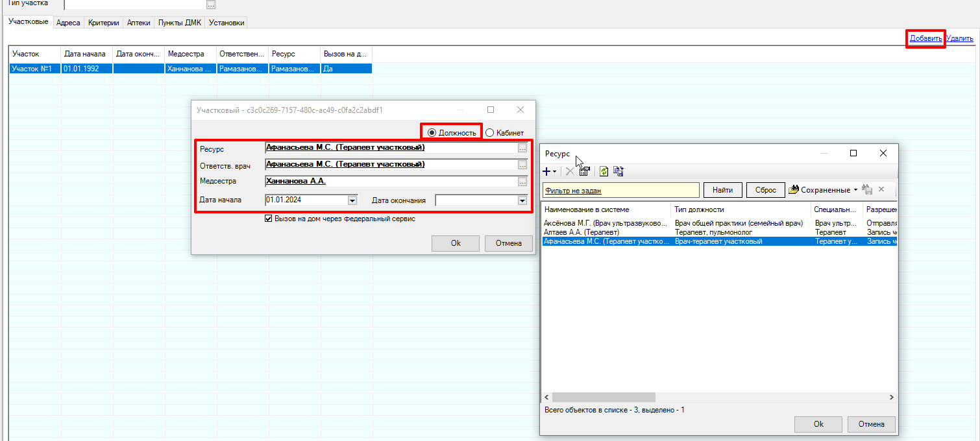This screenshot has width=980, height=441.
Task: Select the Должность radio button
Action: click(x=432, y=133)
